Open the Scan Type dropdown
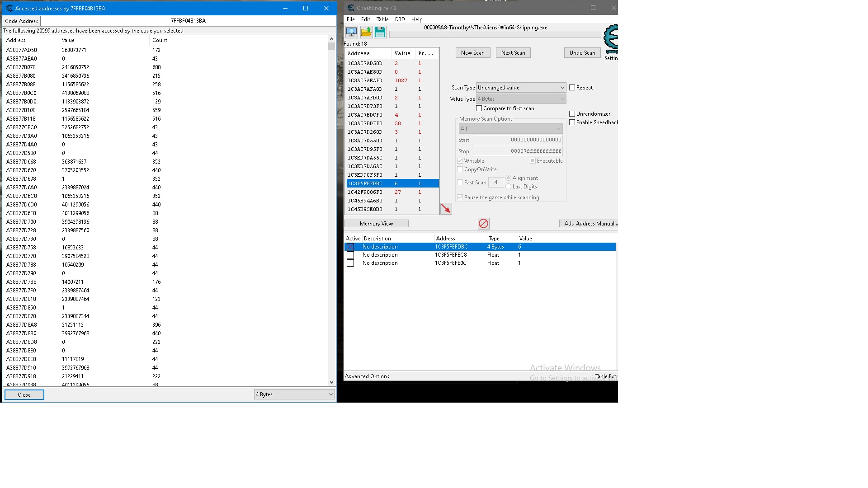This screenshot has height=488, width=868. click(x=521, y=88)
